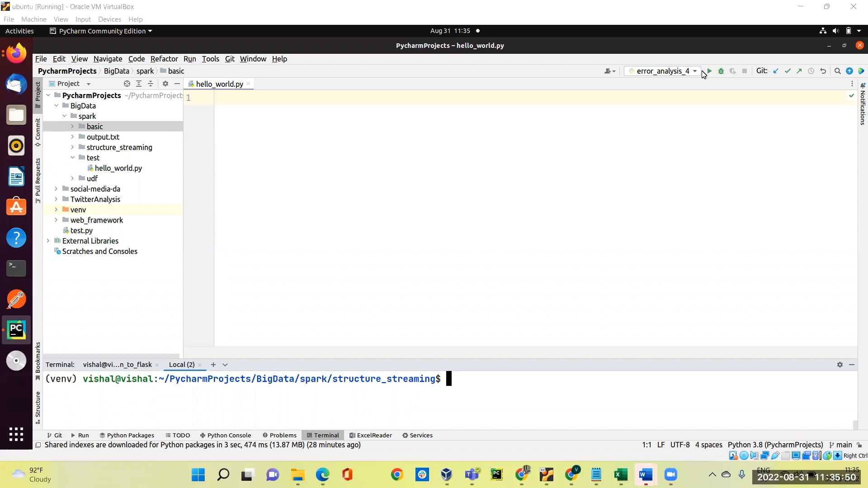Start debugging with the Debug icon
Viewport: 868px width, 488px height.
point(721,71)
